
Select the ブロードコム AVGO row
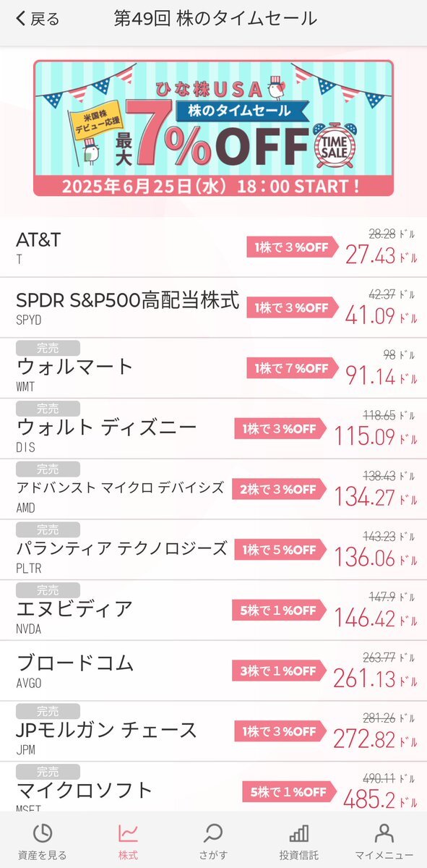[x=213, y=671]
